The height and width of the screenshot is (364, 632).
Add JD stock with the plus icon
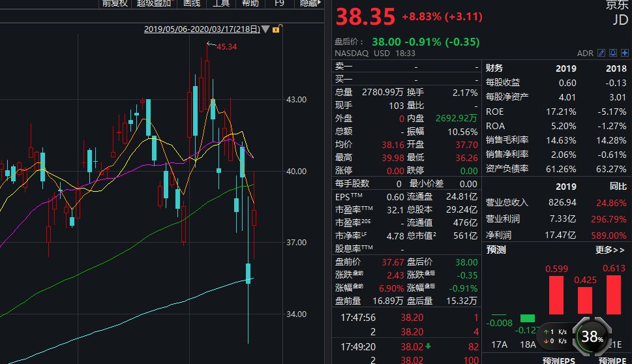[x=624, y=53]
